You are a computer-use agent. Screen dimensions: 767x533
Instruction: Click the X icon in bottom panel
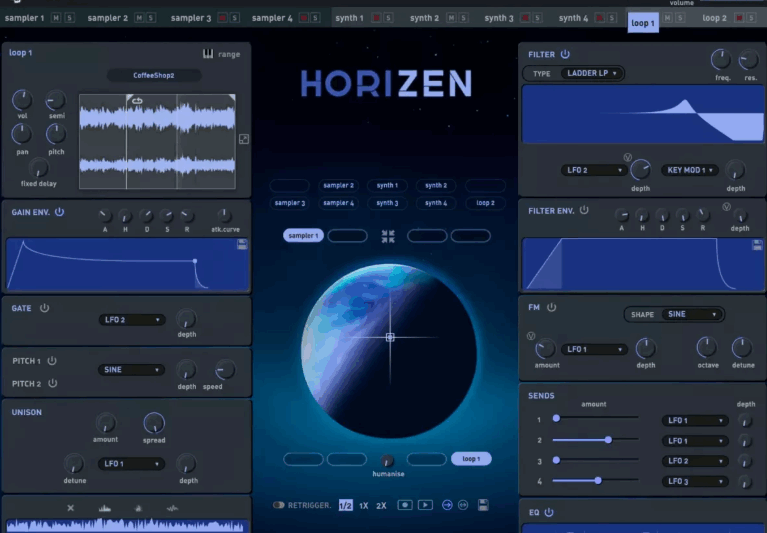click(x=70, y=508)
